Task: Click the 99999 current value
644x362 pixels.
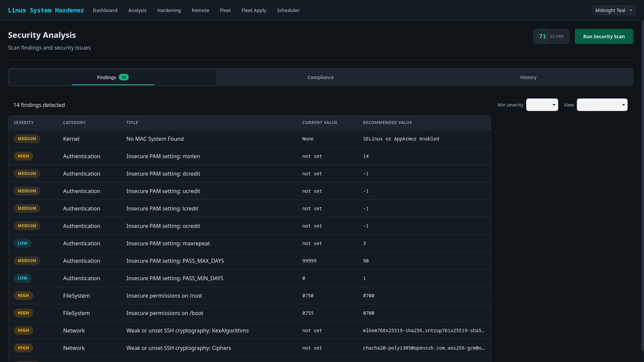Action: (309, 261)
